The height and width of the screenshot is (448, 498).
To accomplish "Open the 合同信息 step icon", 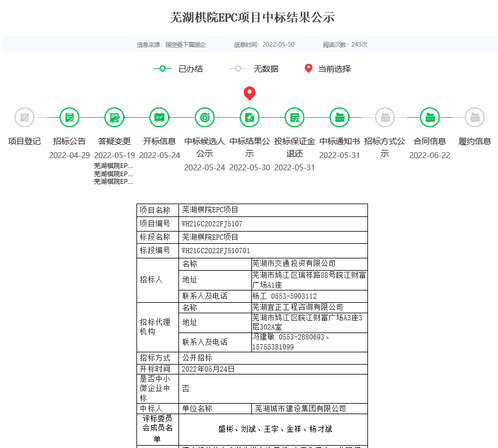I will click(430, 118).
